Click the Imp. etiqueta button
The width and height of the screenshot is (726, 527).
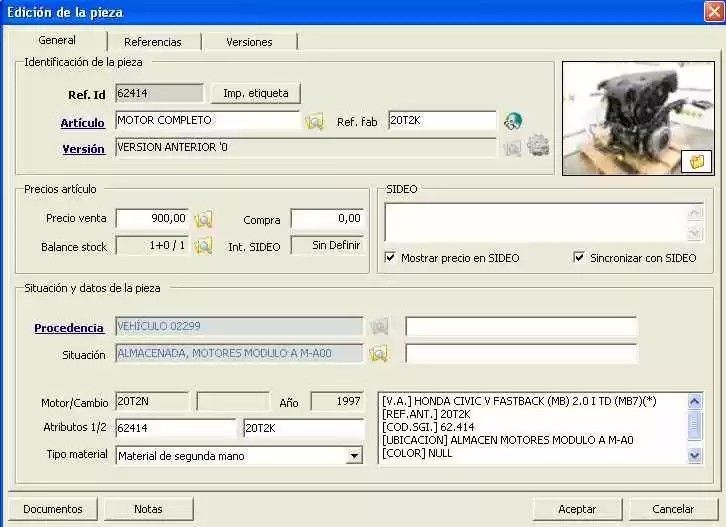click(x=256, y=93)
